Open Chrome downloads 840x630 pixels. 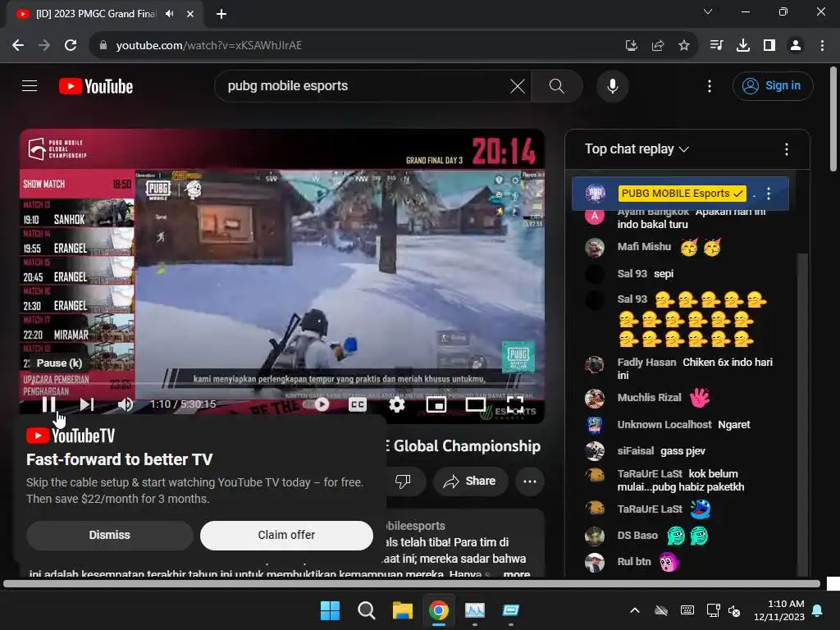pos(743,46)
